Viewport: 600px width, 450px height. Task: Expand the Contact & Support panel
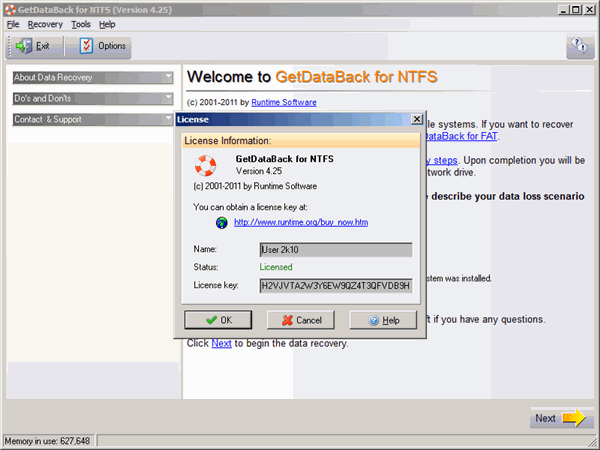coord(93,119)
